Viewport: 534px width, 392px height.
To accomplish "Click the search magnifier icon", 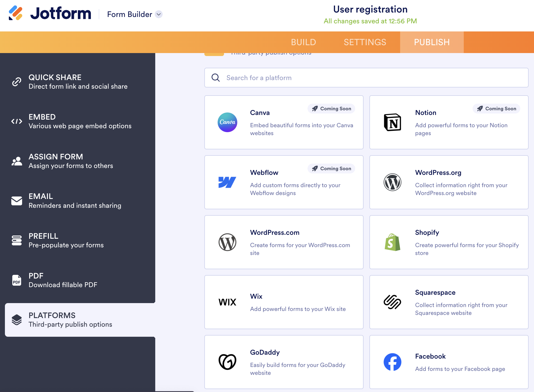I will (x=216, y=78).
